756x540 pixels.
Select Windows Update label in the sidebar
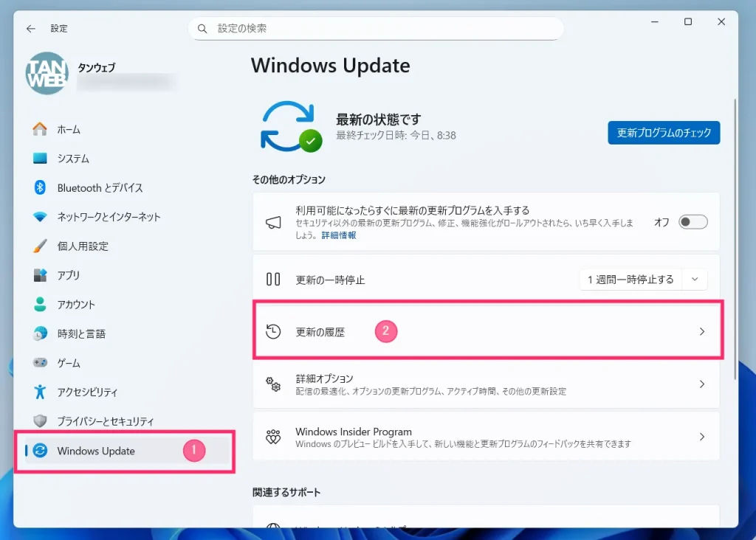point(96,451)
